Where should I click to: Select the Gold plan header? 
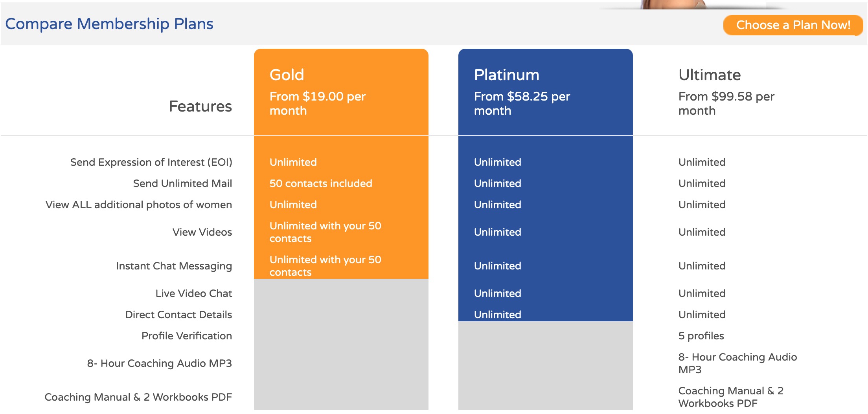[x=287, y=75]
